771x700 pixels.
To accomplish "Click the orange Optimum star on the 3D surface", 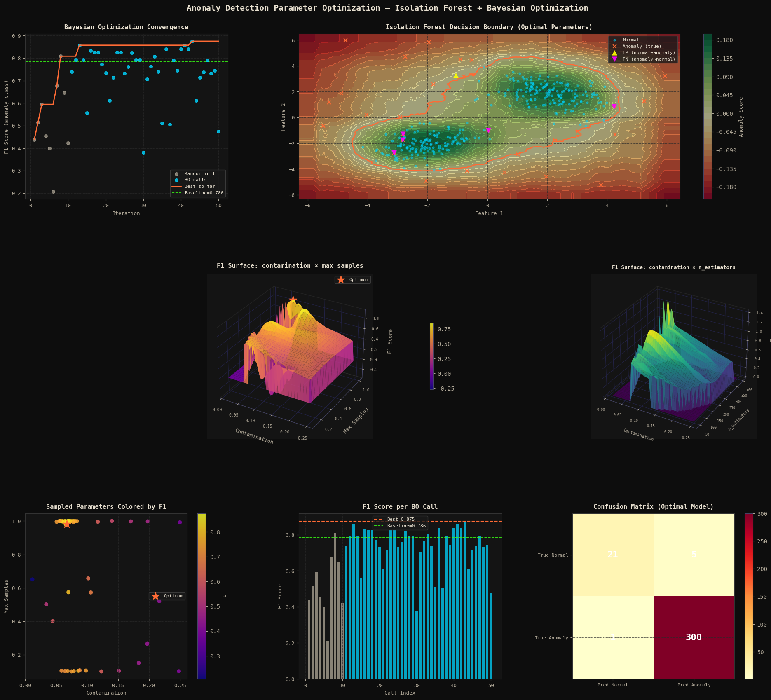I will click(293, 299).
